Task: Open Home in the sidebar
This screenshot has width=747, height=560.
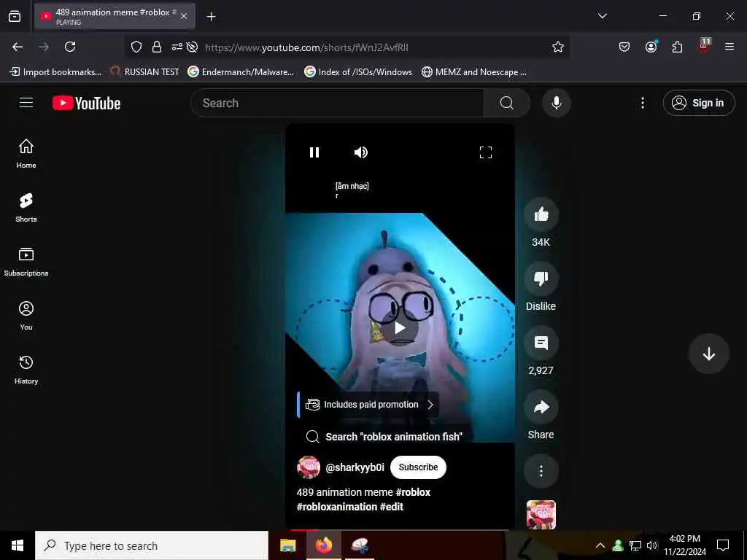Action: click(26, 154)
